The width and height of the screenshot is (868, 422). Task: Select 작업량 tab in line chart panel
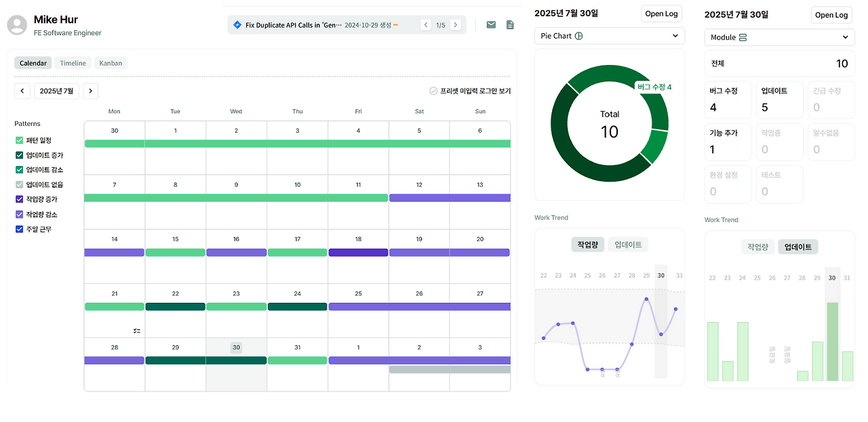tap(587, 245)
